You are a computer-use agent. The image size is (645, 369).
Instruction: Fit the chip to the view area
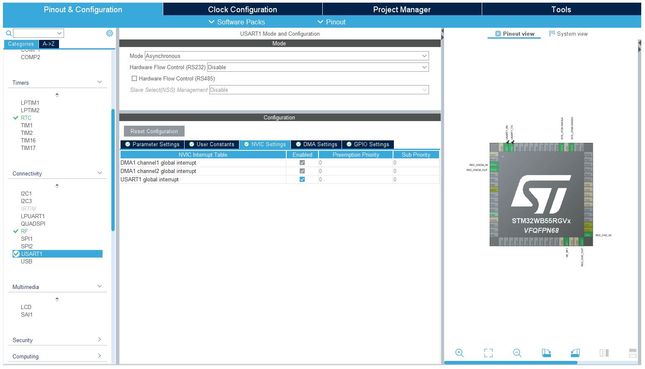488,353
